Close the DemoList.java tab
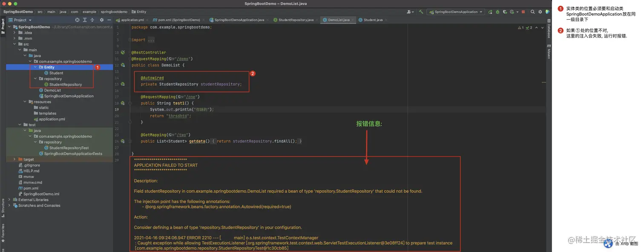 click(353, 20)
